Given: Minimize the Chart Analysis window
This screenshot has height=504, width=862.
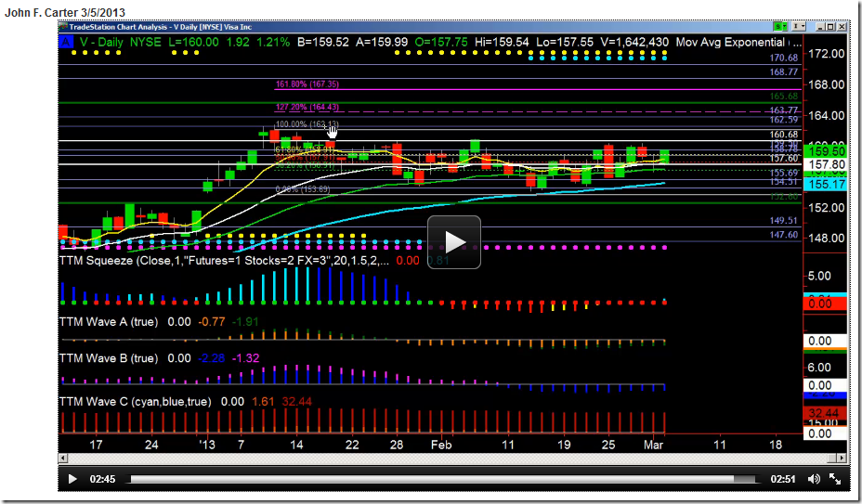Looking at the screenshot, I should click(820, 26).
